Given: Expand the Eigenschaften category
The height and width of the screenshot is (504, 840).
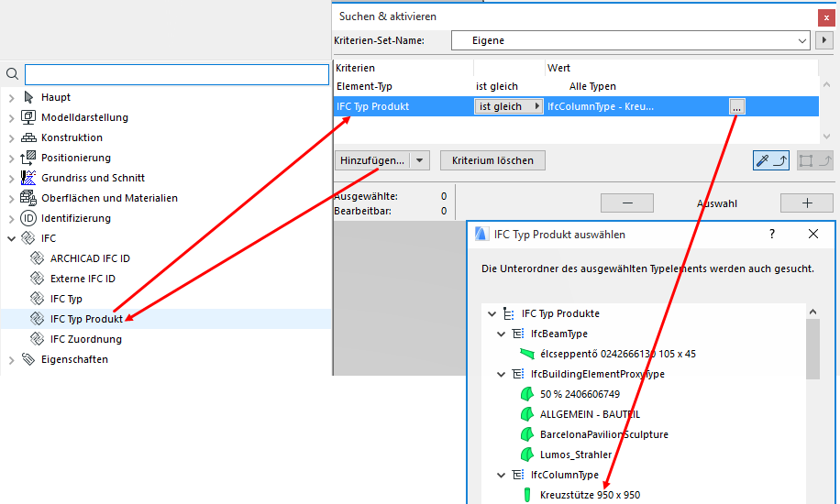Looking at the screenshot, I should pos(11,360).
